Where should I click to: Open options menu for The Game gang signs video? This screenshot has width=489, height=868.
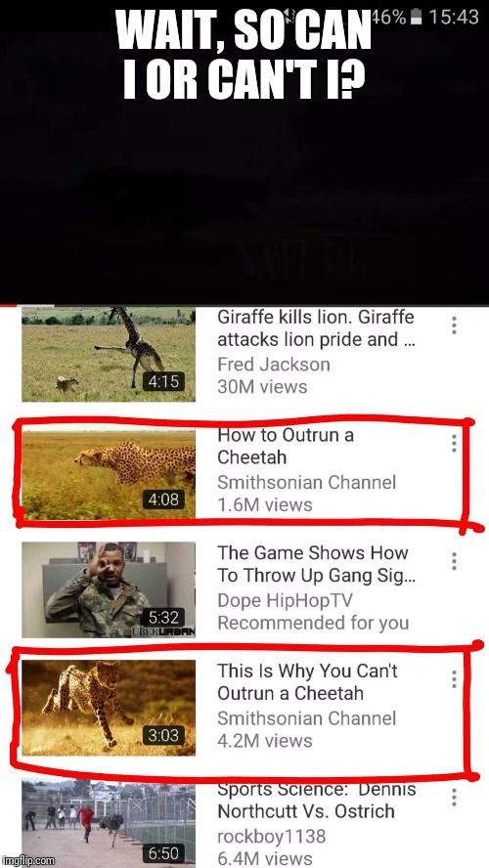coord(454,561)
